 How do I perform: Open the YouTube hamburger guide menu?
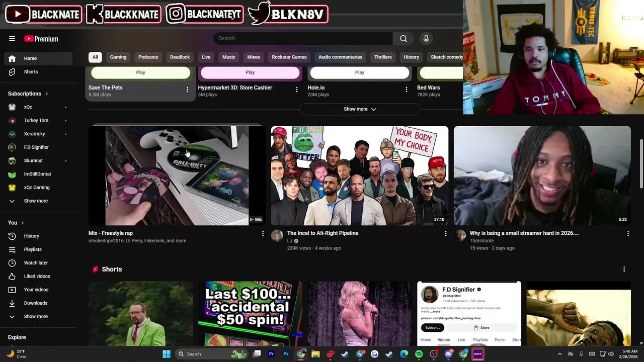12,39
